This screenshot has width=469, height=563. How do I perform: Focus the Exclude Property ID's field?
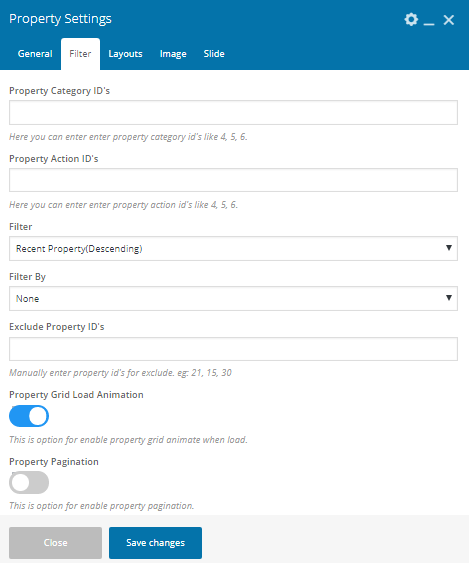coord(233,349)
